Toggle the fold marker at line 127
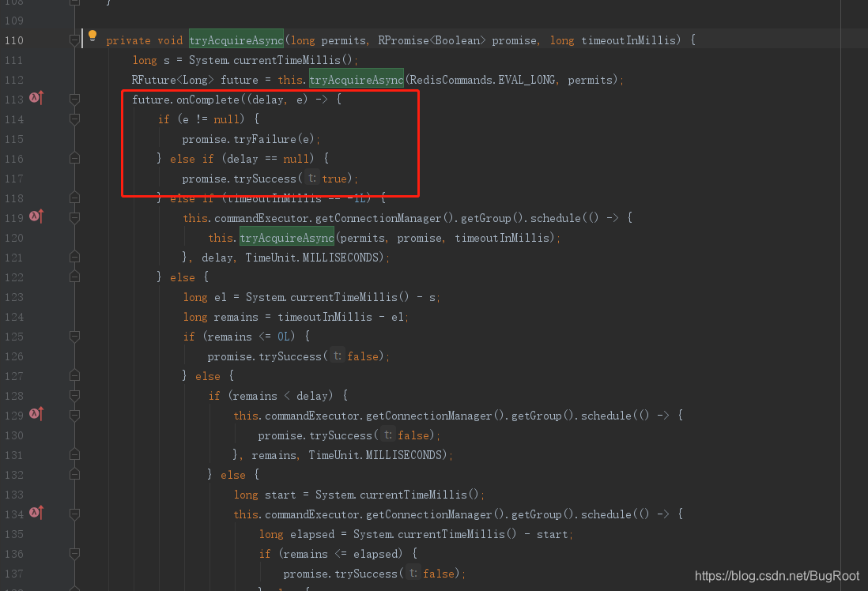868x591 pixels. tap(75, 376)
